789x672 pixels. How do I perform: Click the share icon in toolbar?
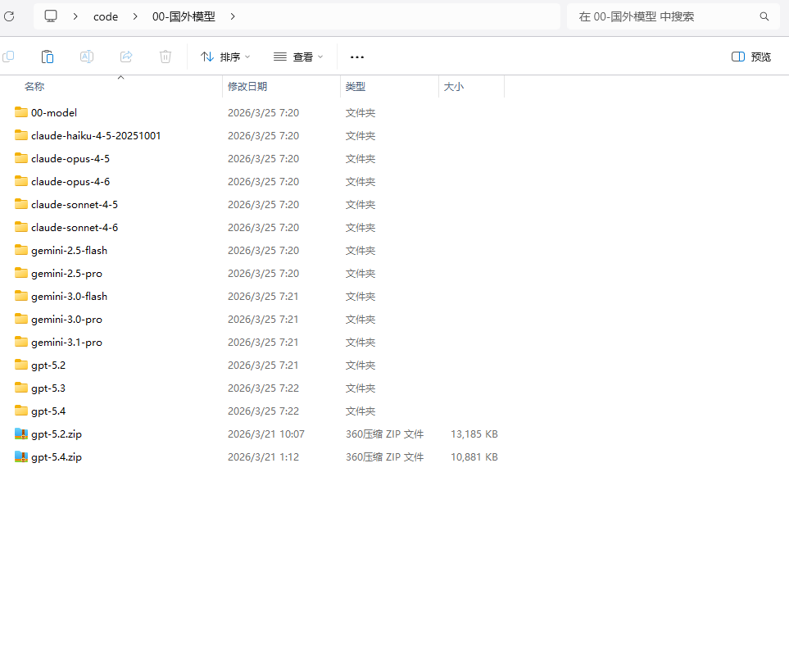pyautogui.click(x=126, y=57)
